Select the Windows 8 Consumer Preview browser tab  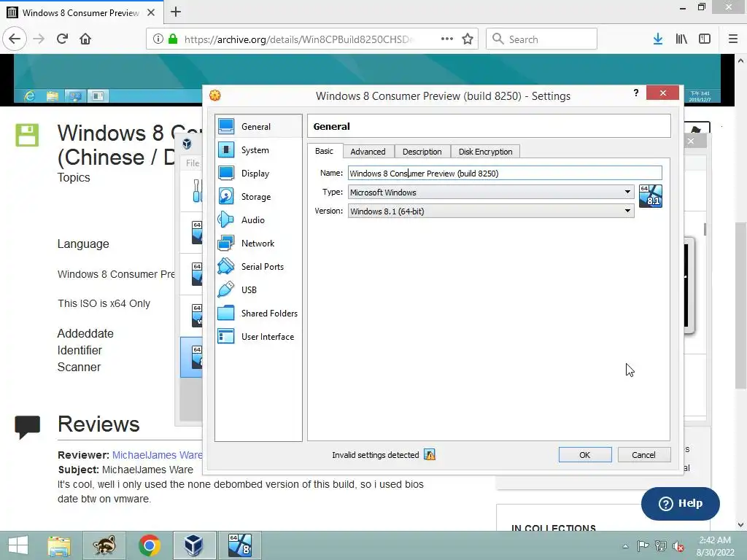pyautogui.click(x=80, y=12)
